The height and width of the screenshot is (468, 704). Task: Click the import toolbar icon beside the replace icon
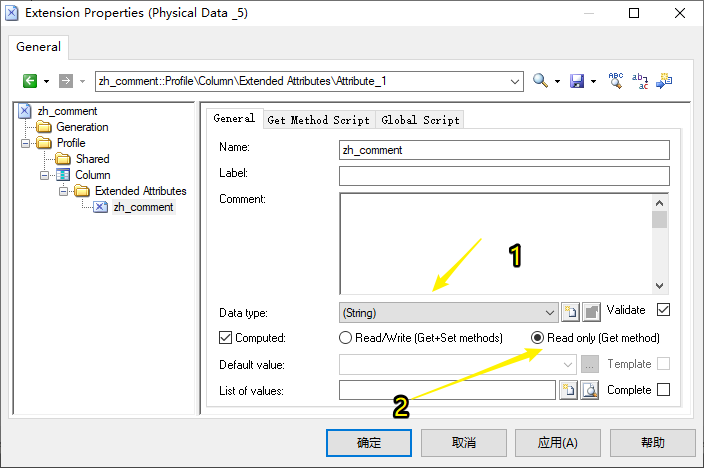[x=664, y=81]
